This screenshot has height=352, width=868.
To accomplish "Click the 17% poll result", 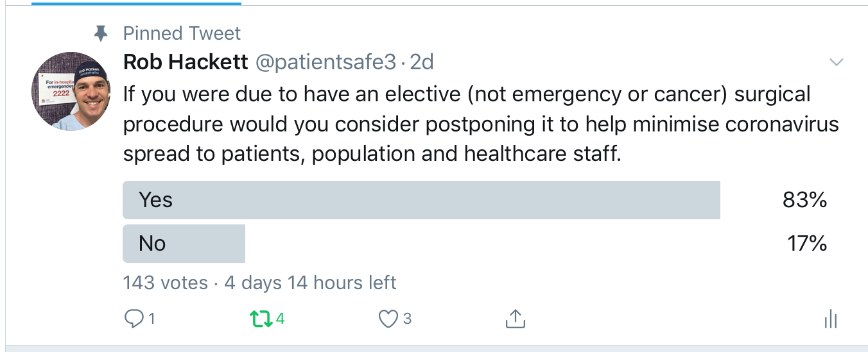I will point(807,244).
